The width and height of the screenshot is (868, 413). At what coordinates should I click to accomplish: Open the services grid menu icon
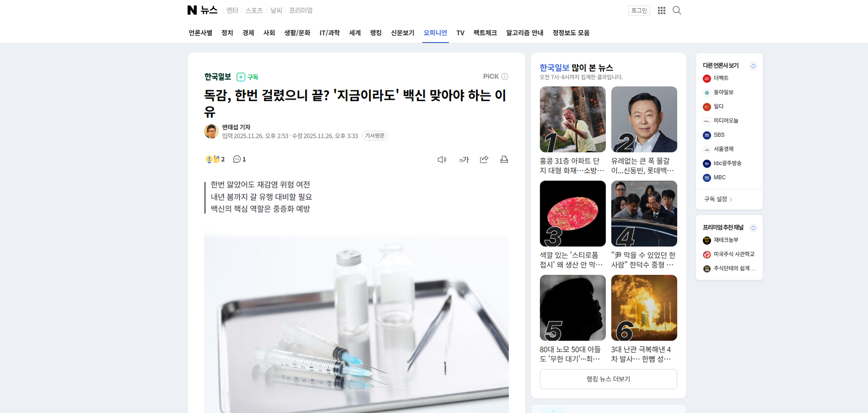662,11
